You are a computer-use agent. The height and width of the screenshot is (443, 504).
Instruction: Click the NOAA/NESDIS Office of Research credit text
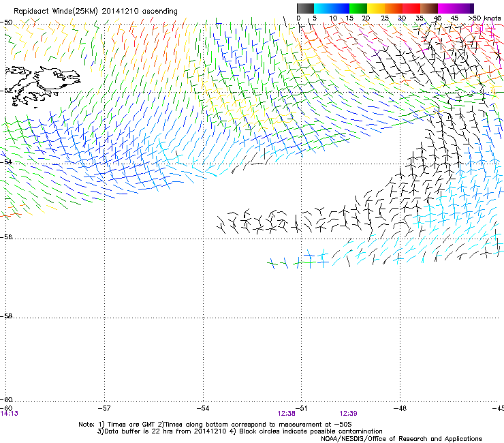pos(401,439)
